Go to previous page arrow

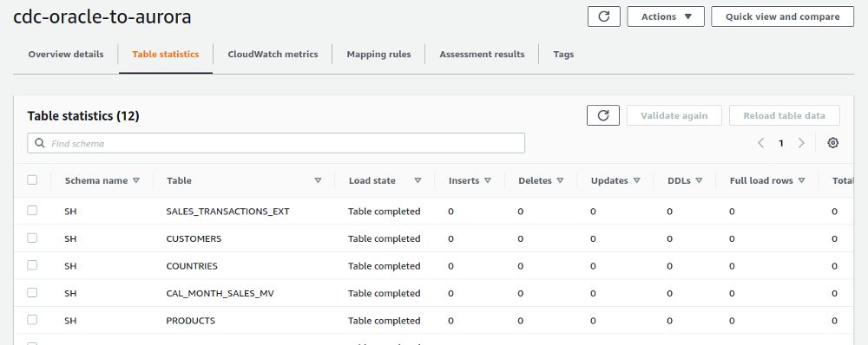coord(760,143)
